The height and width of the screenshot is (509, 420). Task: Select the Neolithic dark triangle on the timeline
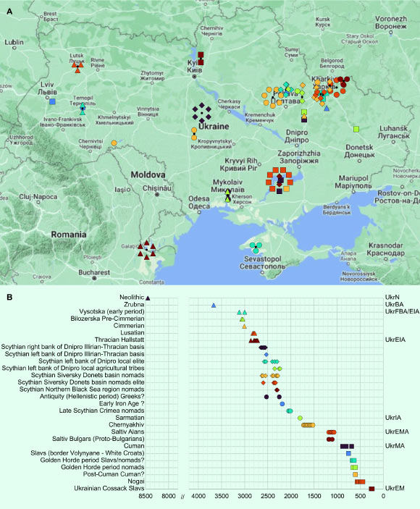point(148,298)
